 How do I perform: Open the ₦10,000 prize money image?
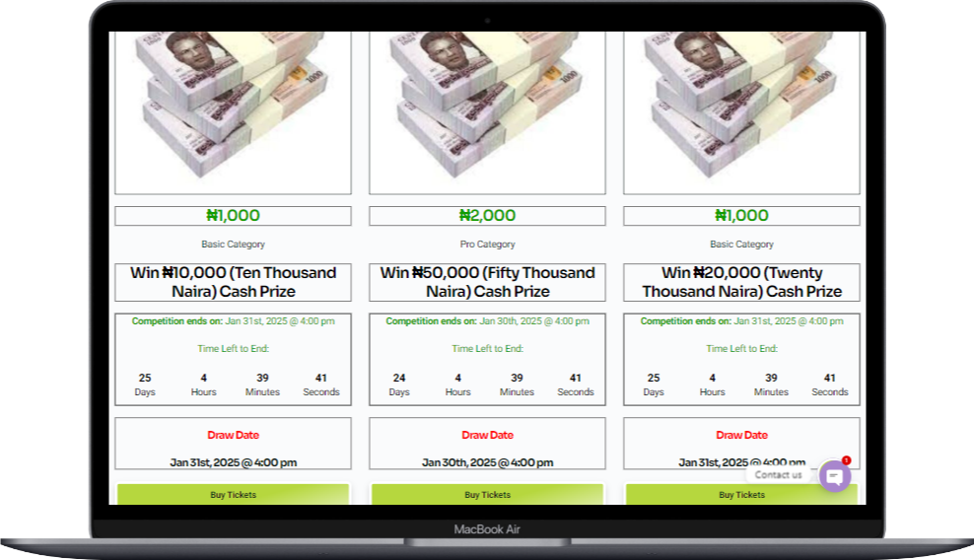233,111
